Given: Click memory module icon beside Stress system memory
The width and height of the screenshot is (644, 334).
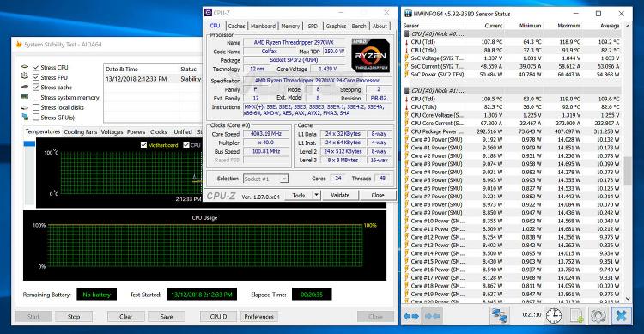Looking at the screenshot, I should pyautogui.click(x=25, y=97).
